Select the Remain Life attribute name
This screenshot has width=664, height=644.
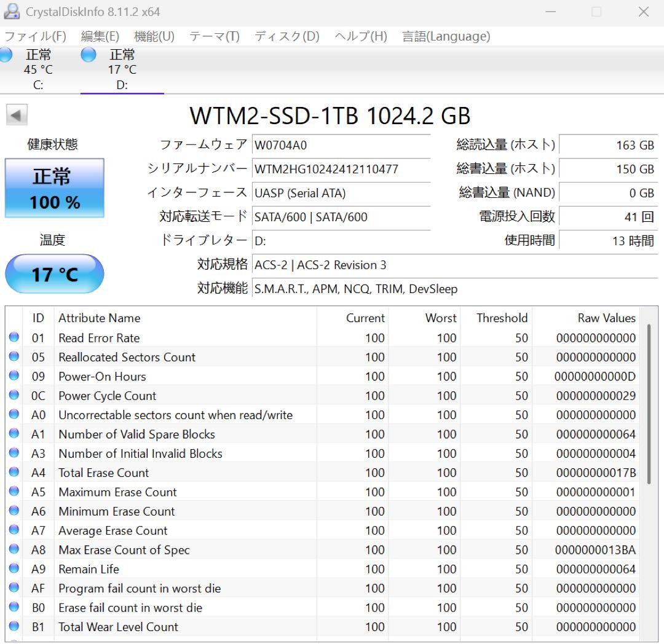(89, 569)
